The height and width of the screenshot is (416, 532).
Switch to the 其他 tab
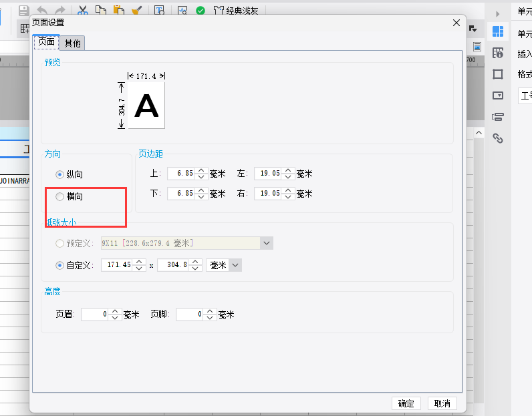pyautogui.click(x=72, y=43)
